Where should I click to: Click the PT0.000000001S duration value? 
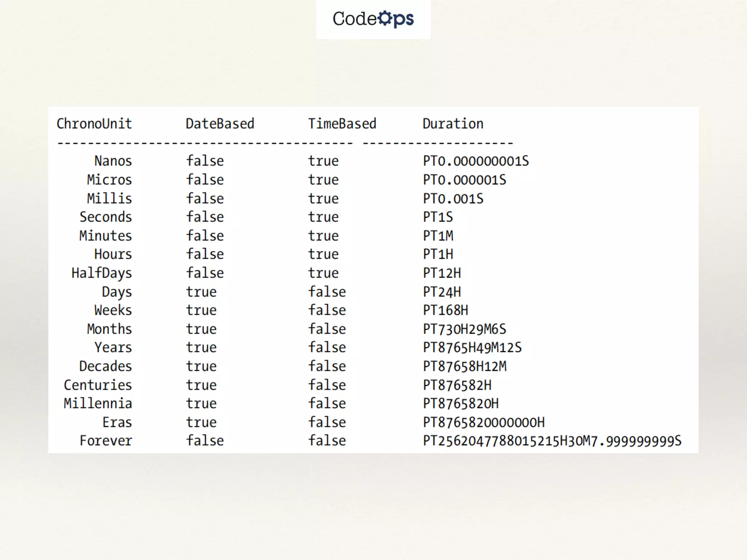point(476,161)
